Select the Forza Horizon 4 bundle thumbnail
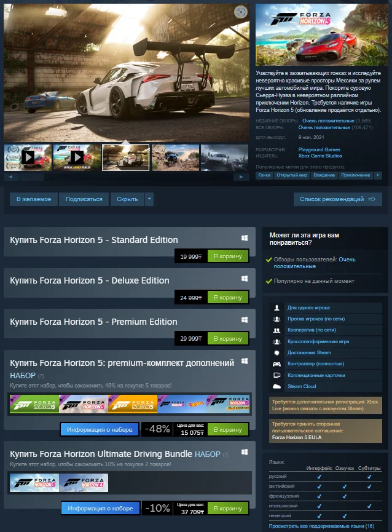 [x=84, y=483]
